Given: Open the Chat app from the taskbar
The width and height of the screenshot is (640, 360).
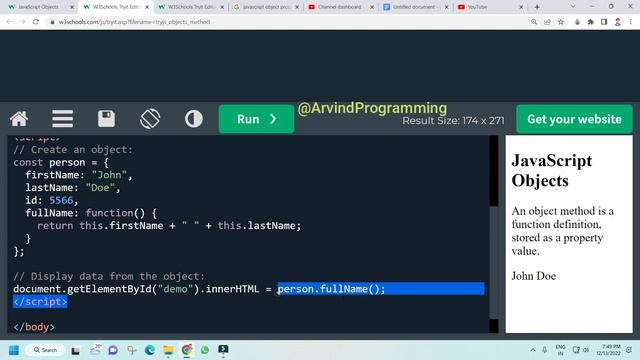Looking at the screenshot, I should (x=113, y=350).
